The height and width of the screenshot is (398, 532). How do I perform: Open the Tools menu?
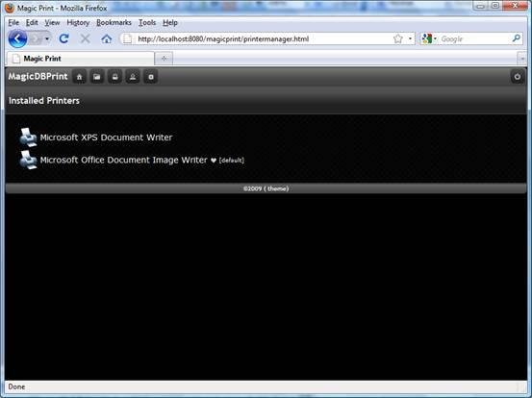(x=147, y=23)
